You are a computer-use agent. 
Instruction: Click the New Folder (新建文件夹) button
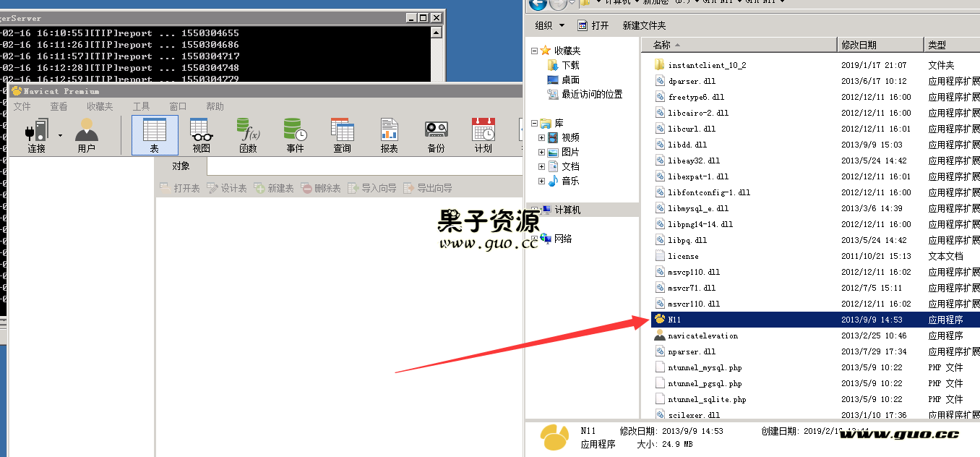(644, 25)
